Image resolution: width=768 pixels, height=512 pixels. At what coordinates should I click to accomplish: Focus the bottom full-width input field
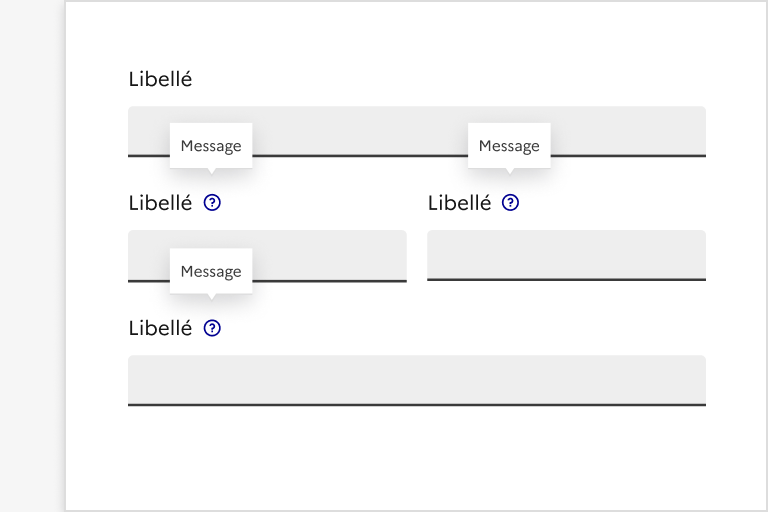417,379
